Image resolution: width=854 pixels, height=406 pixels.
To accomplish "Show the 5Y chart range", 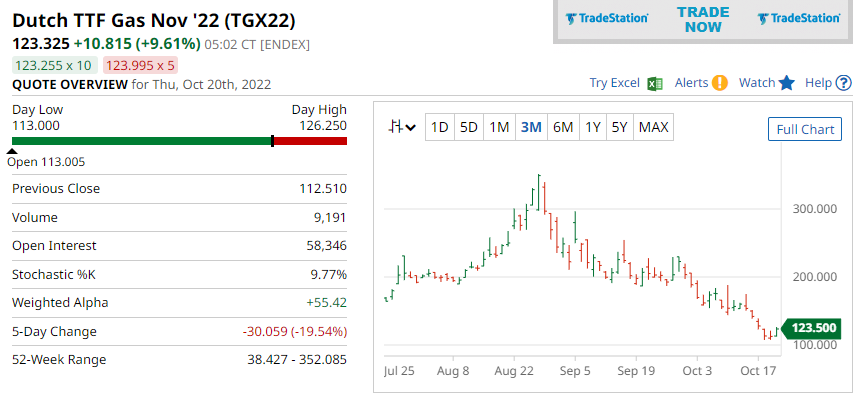I will pyautogui.click(x=620, y=127).
